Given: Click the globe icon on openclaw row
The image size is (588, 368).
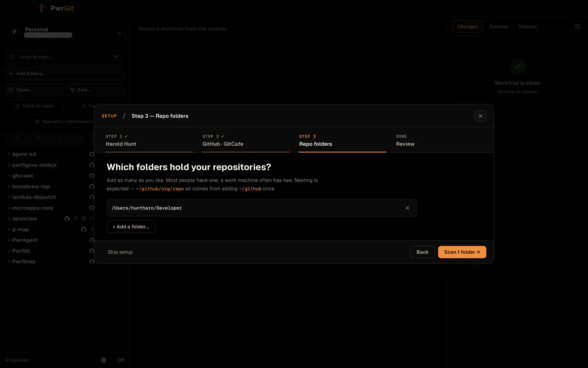Looking at the screenshot, I should click(x=83, y=219).
